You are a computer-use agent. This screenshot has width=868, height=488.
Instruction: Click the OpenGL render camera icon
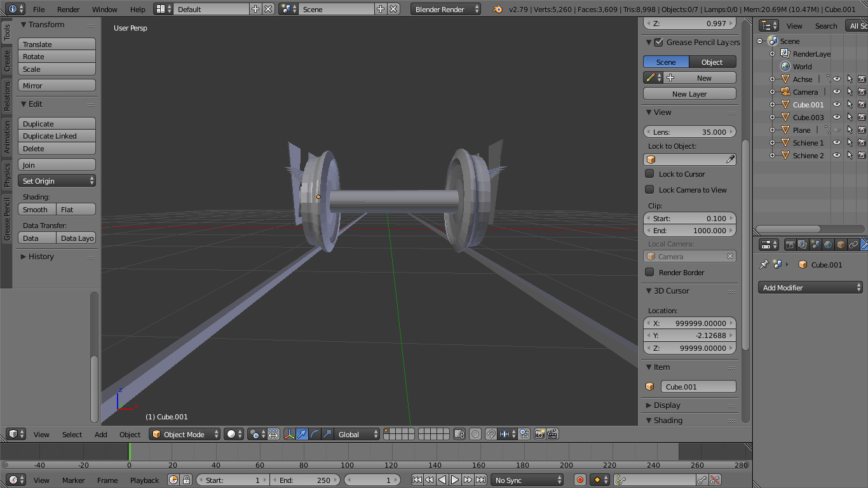pos(539,435)
